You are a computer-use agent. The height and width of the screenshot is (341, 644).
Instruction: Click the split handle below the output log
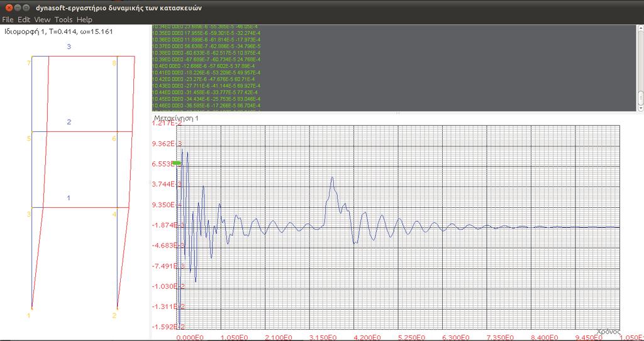tap(397, 113)
